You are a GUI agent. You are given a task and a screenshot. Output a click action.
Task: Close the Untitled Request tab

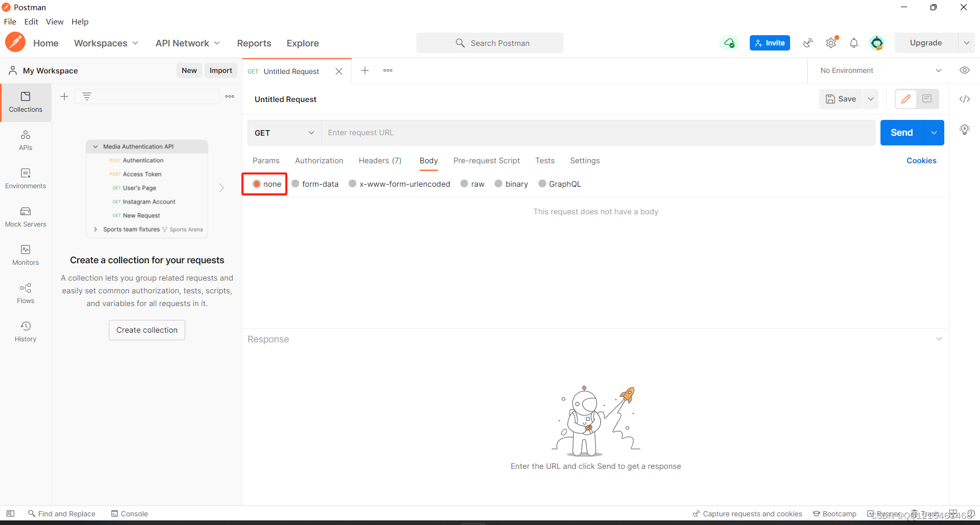(x=339, y=71)
